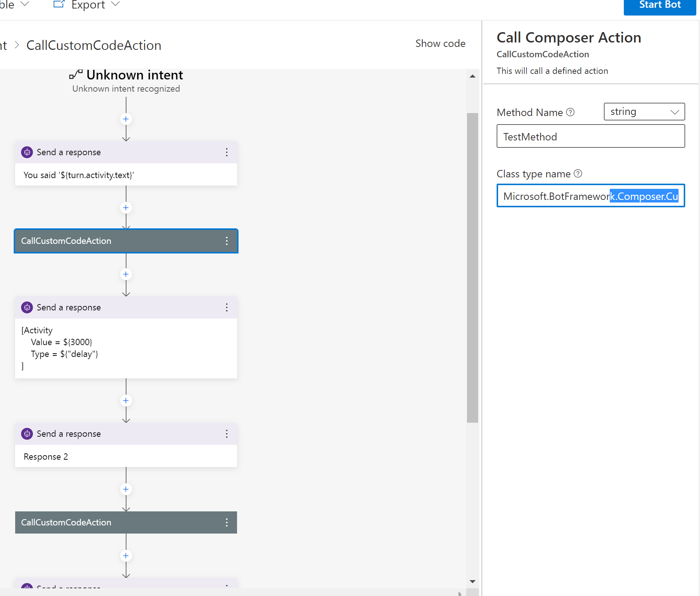The height and width of the screenshot is (596, 700).
Task: Open Show code view
Action: coord(440,43)
